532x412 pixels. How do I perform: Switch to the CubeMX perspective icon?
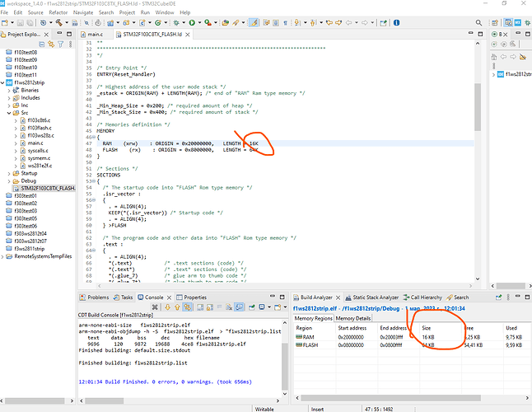pyautogui.click(x=518, y=23)
